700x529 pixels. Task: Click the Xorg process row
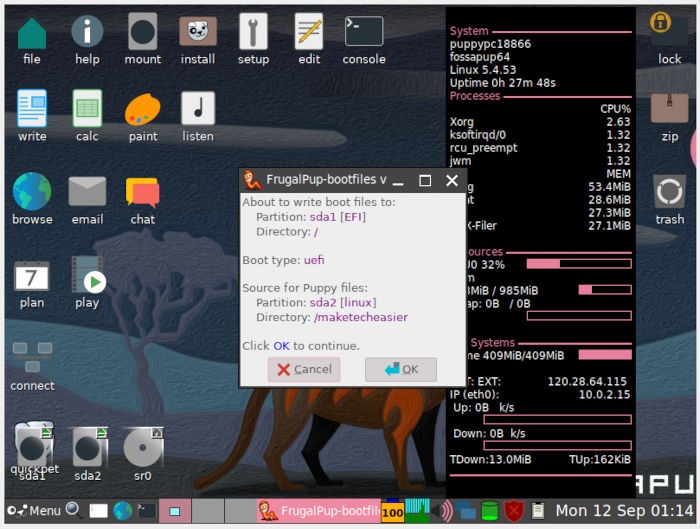[x=540, y=122]
